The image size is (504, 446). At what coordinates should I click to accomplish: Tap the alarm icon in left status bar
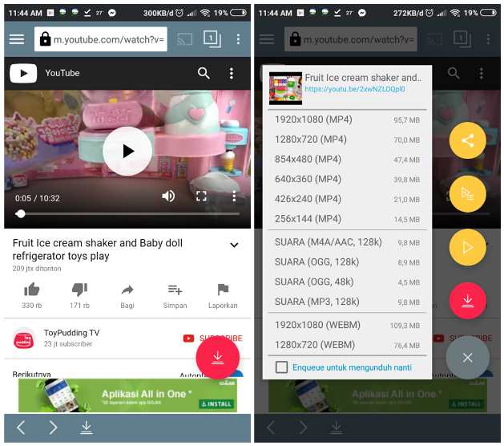point(179,13)
